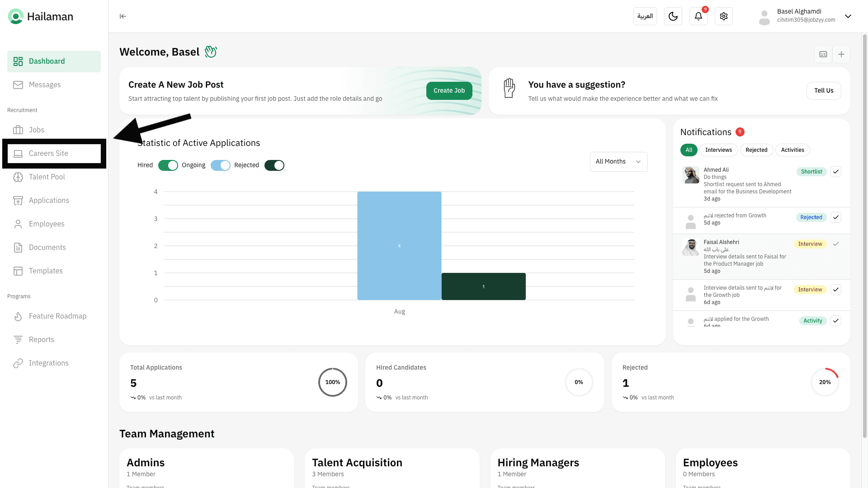
Task: Select the Interviews notifications tab
Action: (718, 150)
